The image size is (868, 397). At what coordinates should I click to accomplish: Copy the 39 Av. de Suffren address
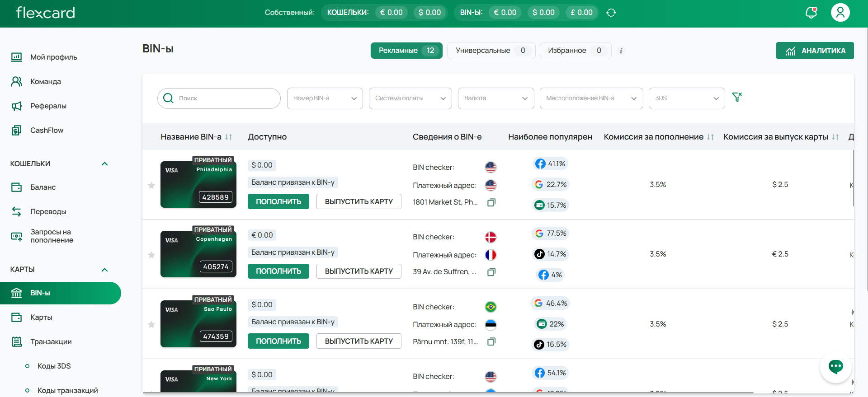pyautogui.click(x=491, y=272)
